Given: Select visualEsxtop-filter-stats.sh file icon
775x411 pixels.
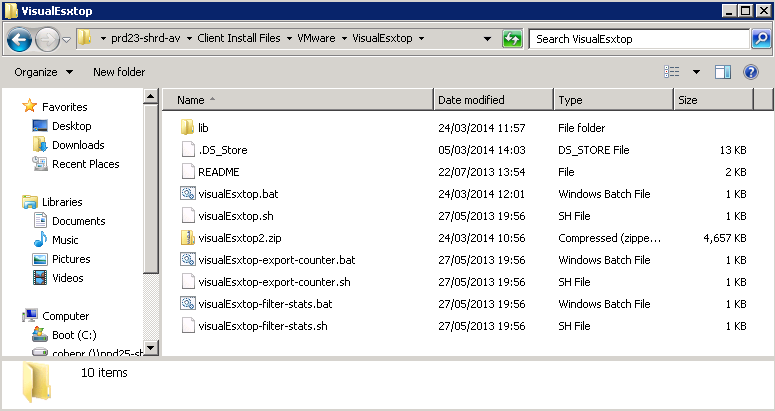Looking at the screenshot, I should click(x=188, y=326).
